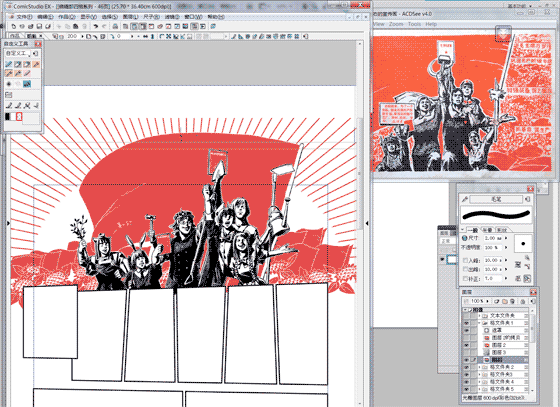Viewport: 560px width, 407px height.
Task: Open the View menu in the ACDSee window
Action: (379, 24)
